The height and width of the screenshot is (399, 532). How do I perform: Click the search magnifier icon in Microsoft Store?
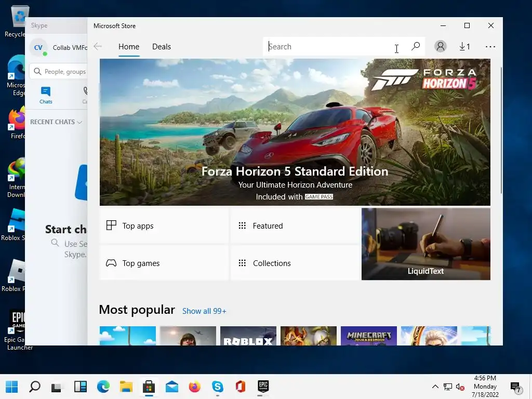(416, 46)
